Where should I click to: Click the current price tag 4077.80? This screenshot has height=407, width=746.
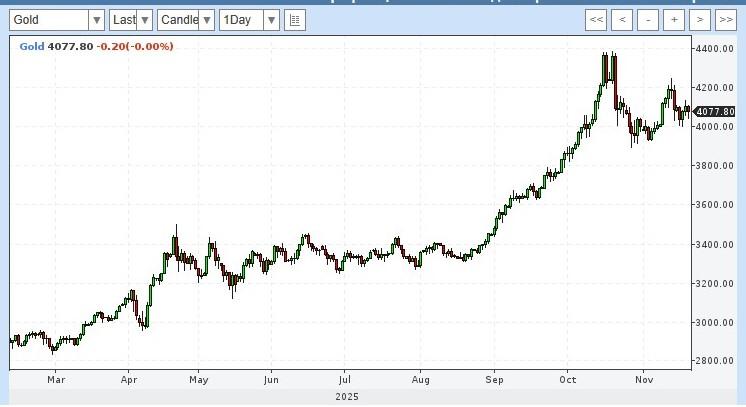716,111
